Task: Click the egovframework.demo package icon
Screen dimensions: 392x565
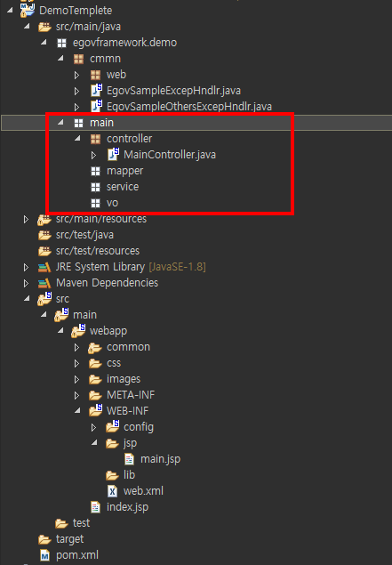Action: [x=61, y=43]
